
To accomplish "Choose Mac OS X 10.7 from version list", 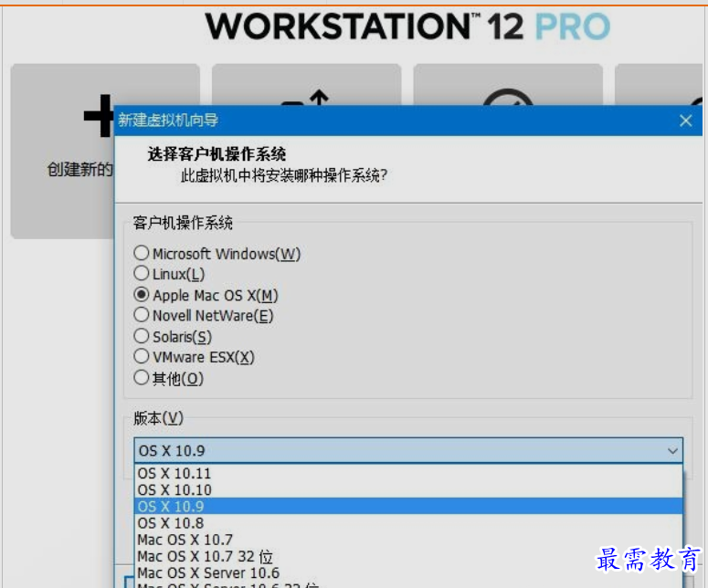I will [x=408, y=540].
